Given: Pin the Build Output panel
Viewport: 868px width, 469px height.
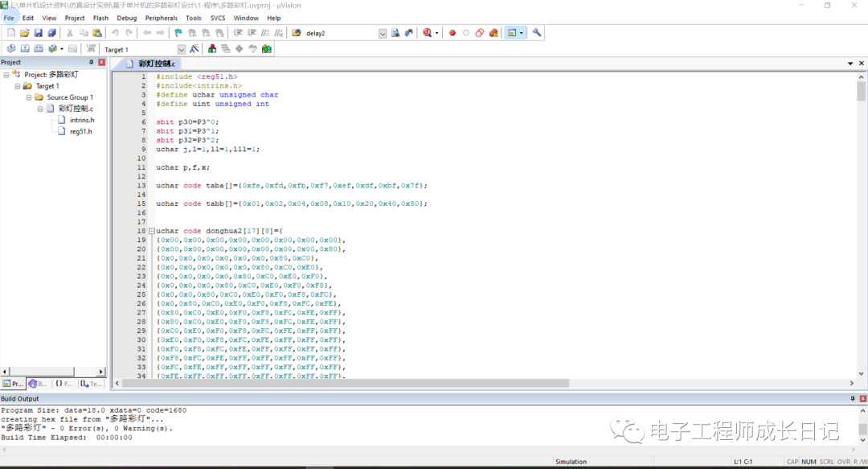Looking at the screenshot, I should 853,398.
